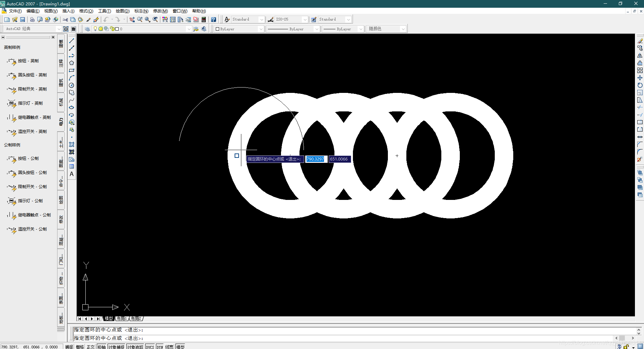
Task: Click the command line input area
Action: tap(343, 338)
